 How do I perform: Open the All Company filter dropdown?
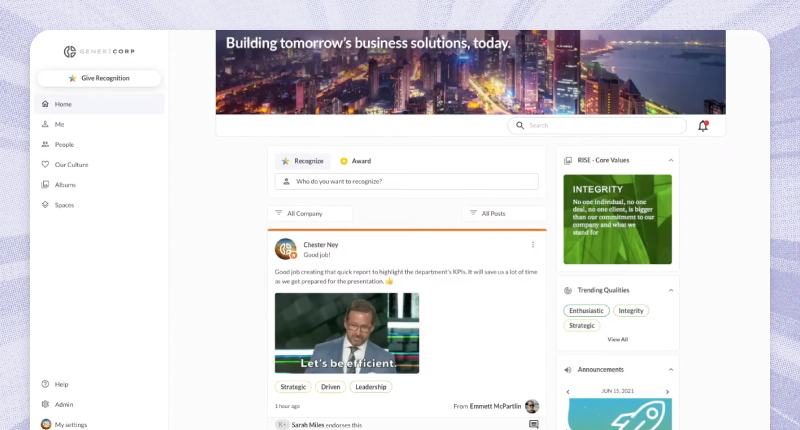[x=310, y=213]
